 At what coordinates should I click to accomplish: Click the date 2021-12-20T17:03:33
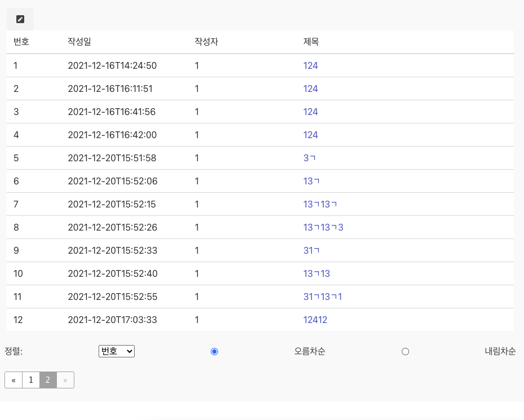pos(112,320)
